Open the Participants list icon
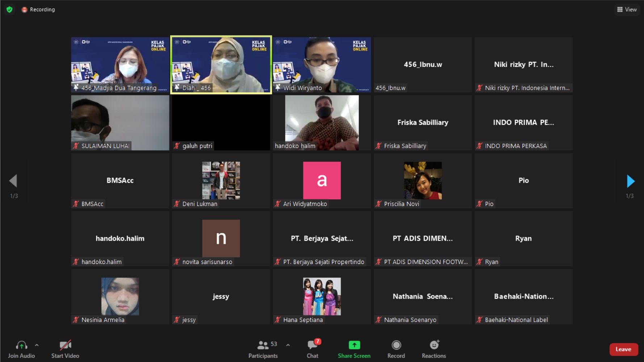644x362 pixels. (x=263, y=345)
